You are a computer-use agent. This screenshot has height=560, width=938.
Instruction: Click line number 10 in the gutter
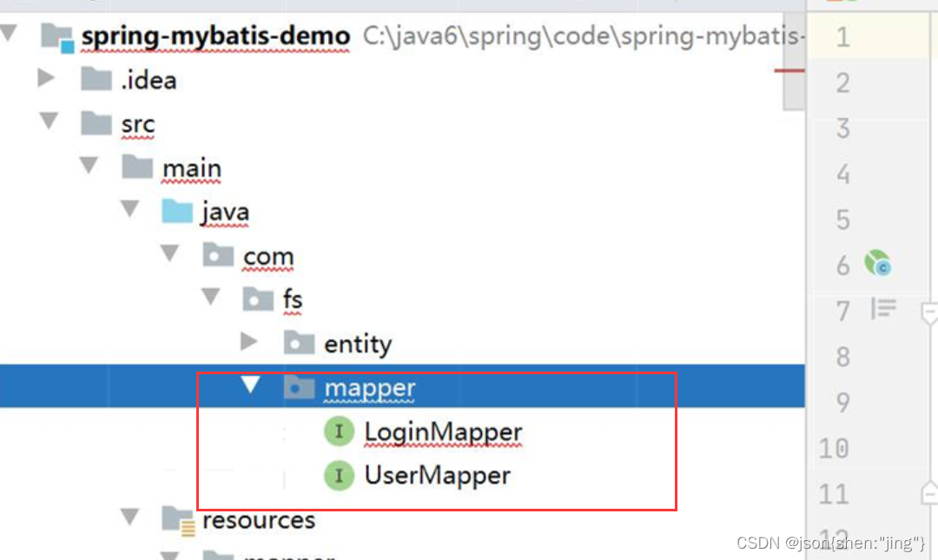[834, 448]
